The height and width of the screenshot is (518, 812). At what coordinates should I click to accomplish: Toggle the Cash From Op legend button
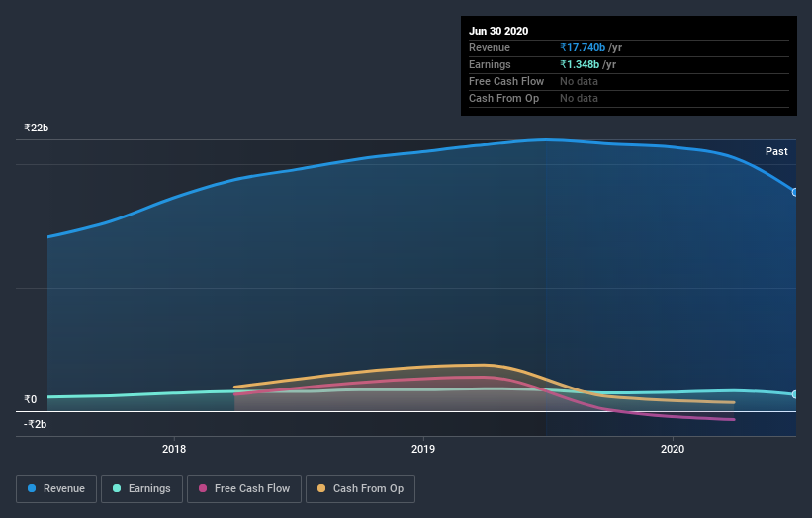click(360, 489)
